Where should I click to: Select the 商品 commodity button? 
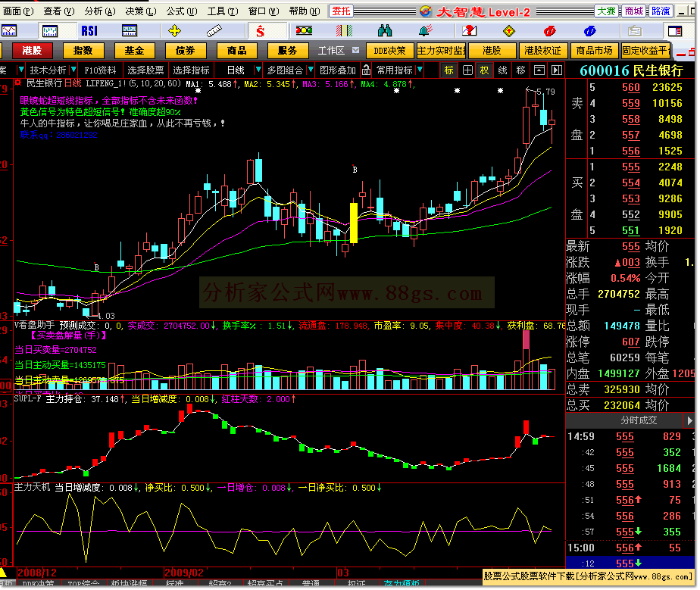coord(236,51)
